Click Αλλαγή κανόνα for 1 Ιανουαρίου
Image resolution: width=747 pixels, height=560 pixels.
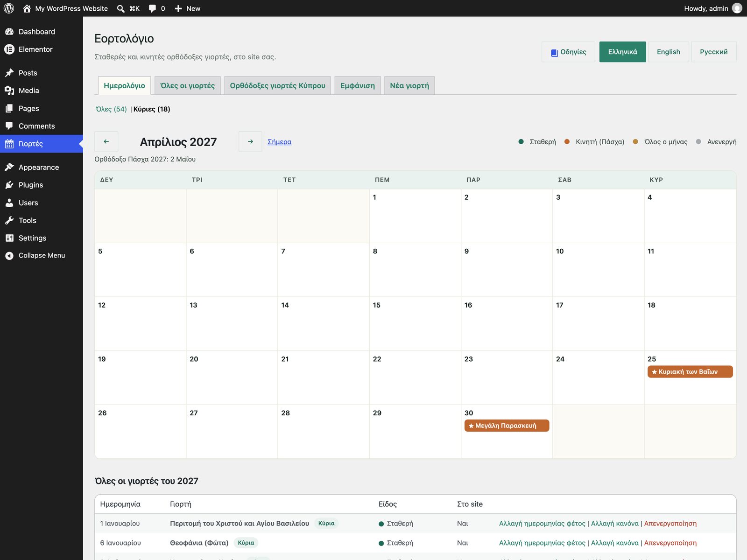tap(615, 524)
